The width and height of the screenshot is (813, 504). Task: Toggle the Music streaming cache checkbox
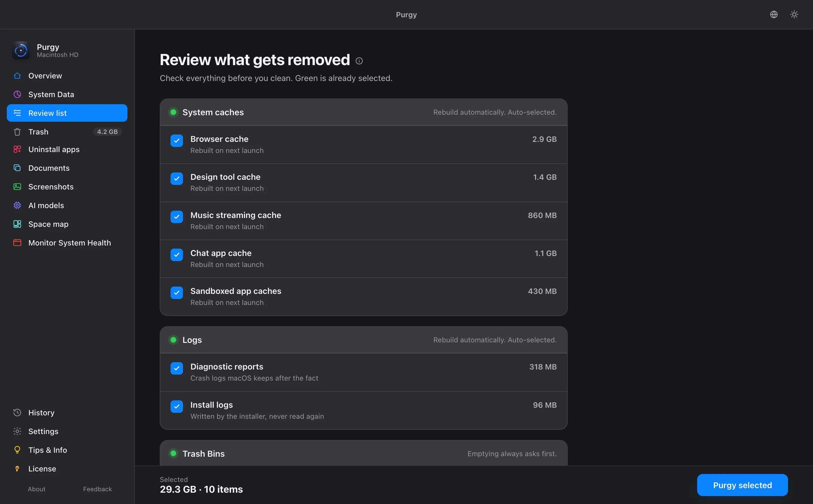177,217
